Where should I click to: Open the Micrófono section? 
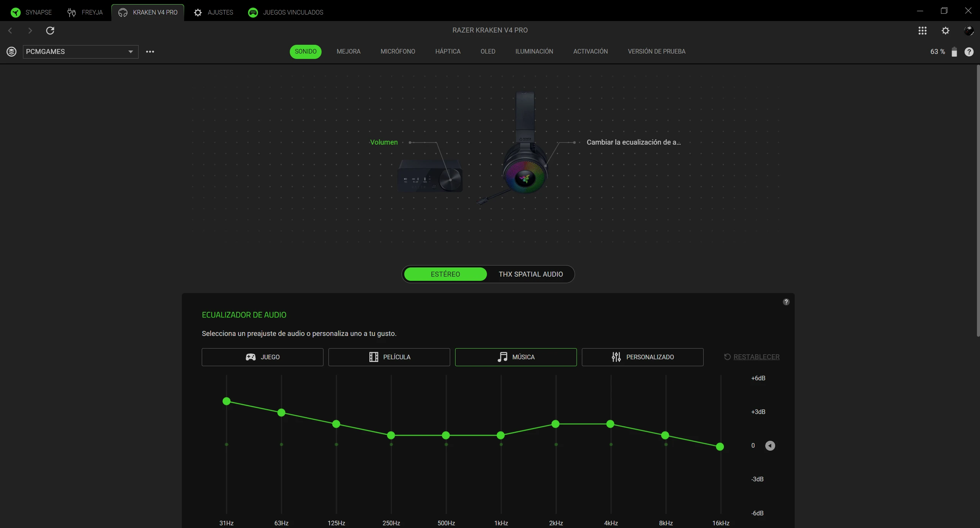coord(398,52)
